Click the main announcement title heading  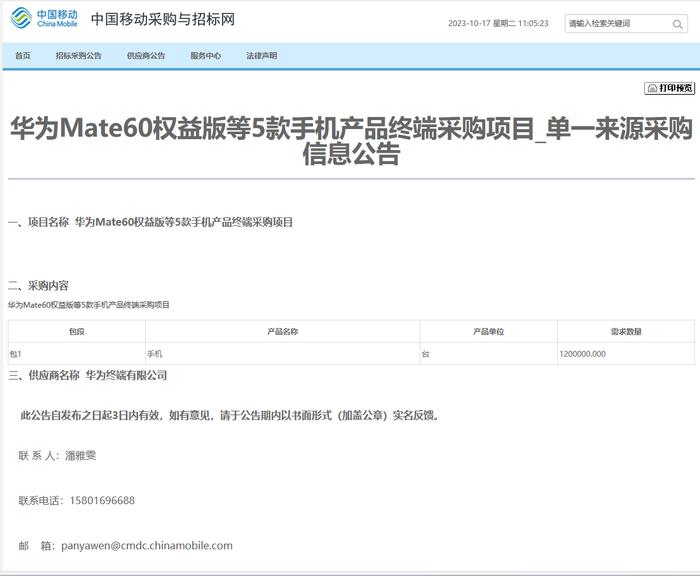point(351,141)
